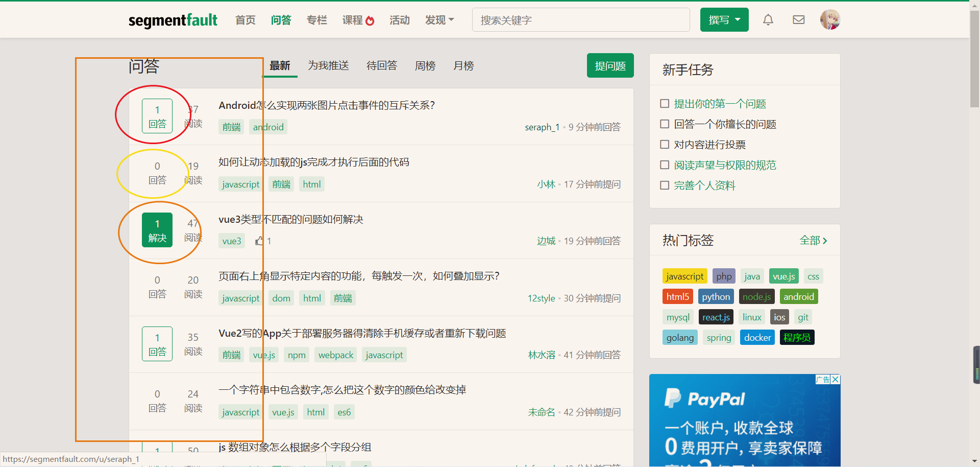The image size is (980, 467).
Task: Open 课程 in top navigation
Action: (352, 20)
